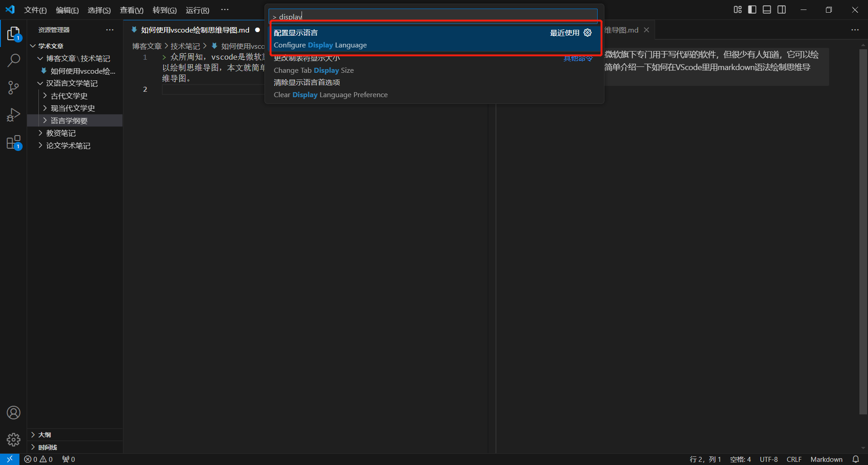Open the Run and Debug view

[x=14, y=115]
